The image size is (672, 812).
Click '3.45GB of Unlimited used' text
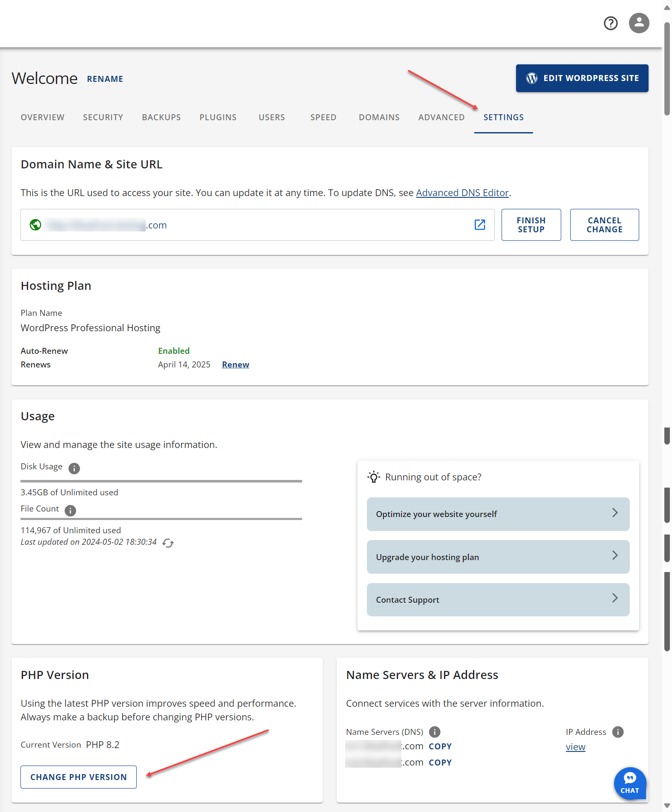point(69,492)
